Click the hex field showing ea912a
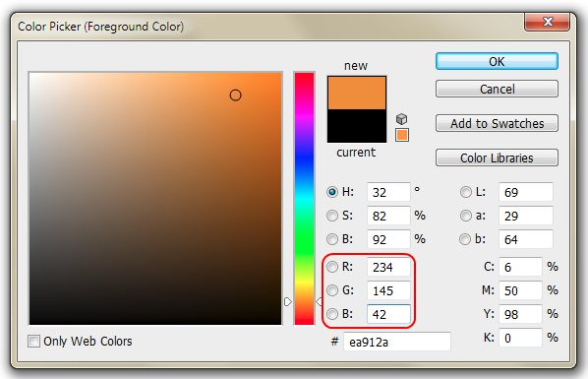Screen dimensions: 588x379 tap(397, 342)
